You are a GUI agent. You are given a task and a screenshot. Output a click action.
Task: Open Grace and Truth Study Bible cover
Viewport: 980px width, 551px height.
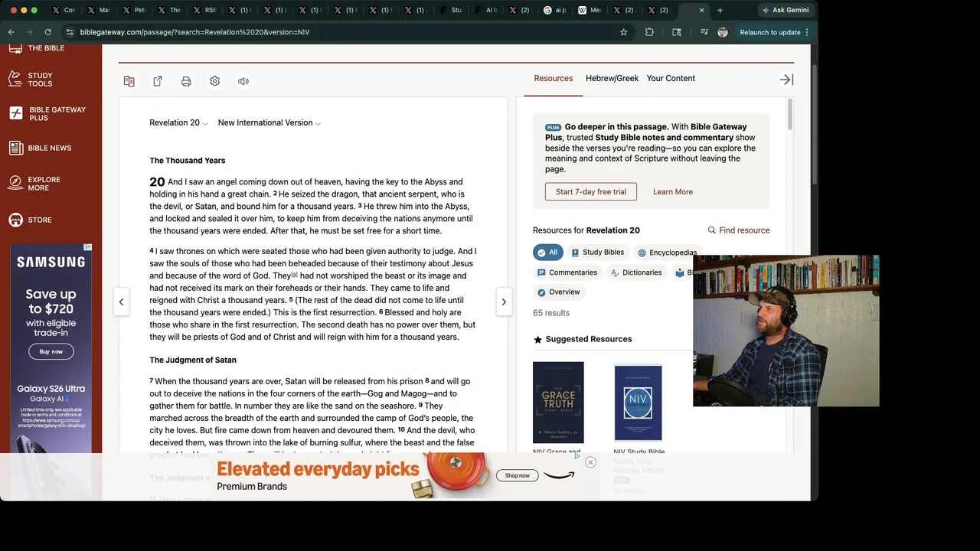pos(558,403)
